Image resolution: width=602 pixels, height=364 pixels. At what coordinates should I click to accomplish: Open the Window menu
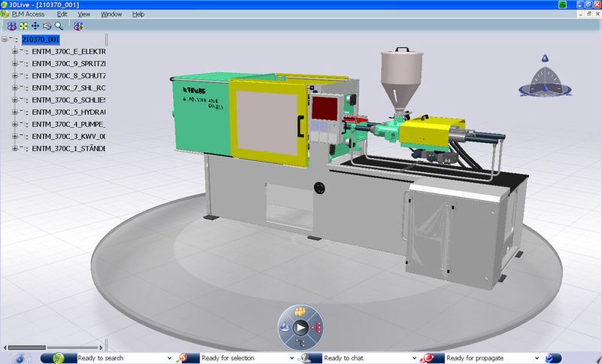[x=111, y=14]
